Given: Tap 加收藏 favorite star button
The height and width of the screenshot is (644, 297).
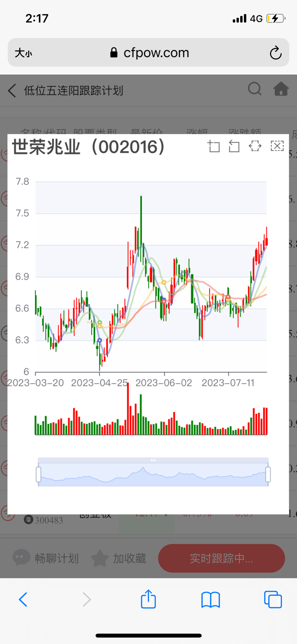Looking at the screenshot, I should point(119,558).
